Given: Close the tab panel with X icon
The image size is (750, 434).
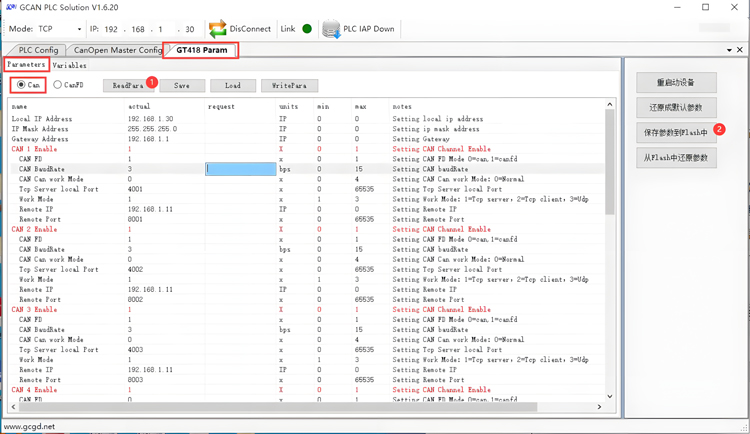Looking at the screenshot, I should [x=740, y=50].
